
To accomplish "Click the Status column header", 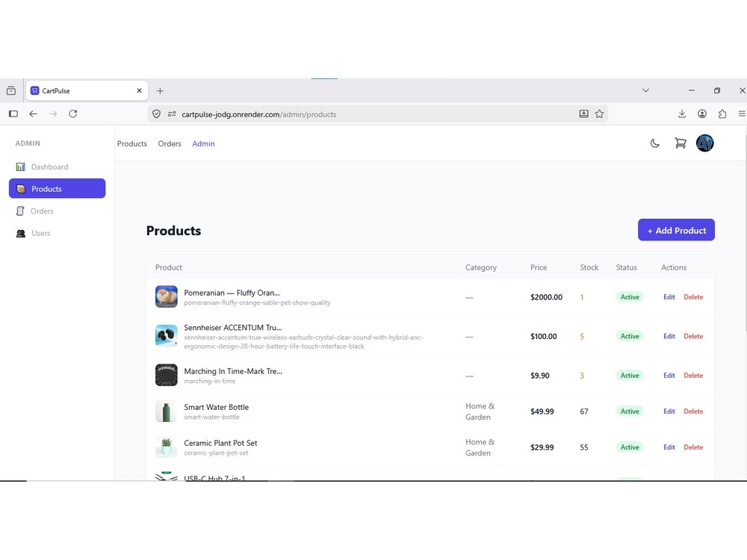I will [626, 267].
